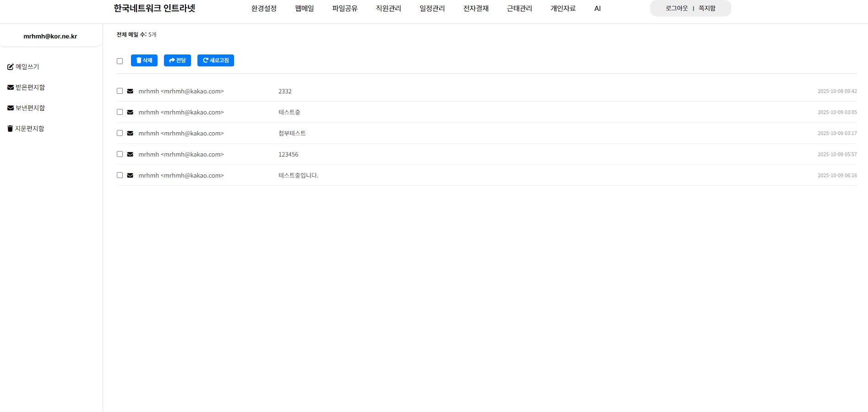Open the 파일공유 menu item
The image size is (868, 412).
(x=344, y=9)
